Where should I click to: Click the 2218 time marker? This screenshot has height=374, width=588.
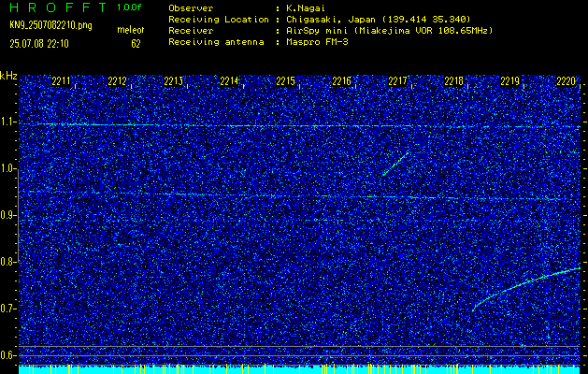pyautogui.click(x=453, y=80)
